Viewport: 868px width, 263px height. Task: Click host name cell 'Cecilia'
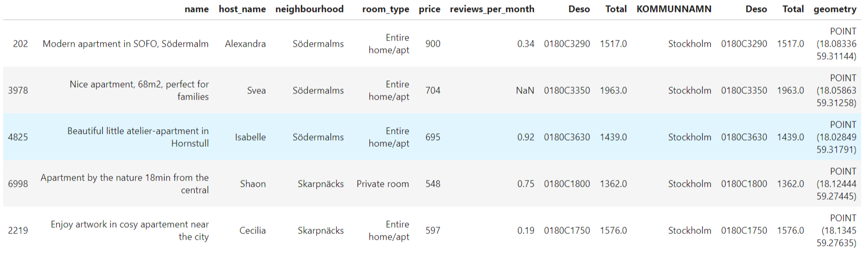(252, 230)
